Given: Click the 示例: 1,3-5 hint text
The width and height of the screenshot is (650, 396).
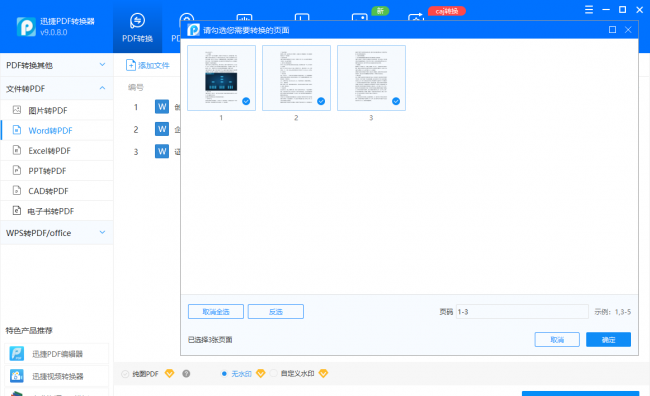Looking at the screenshot, I should point(613,311).
